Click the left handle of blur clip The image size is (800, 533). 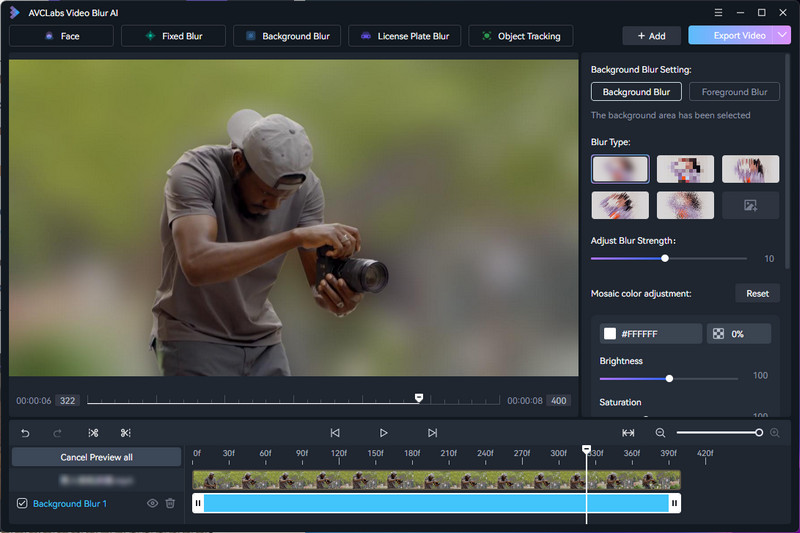pos(198,503)
